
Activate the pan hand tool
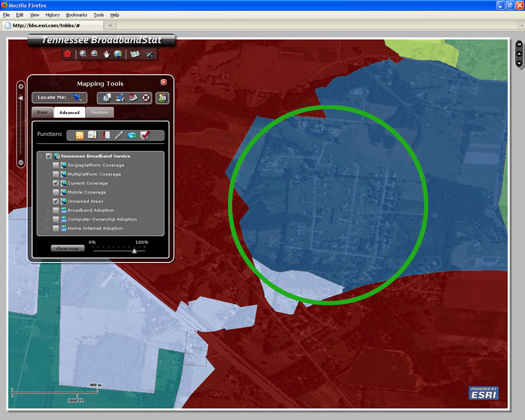coord(107,54)
